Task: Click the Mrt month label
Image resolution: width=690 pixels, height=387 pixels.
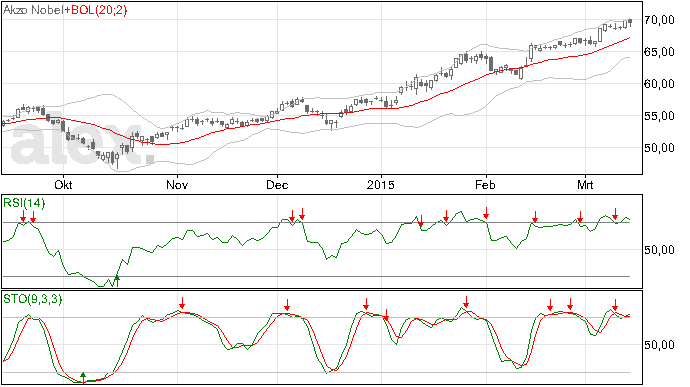Action: (x=585, y=185)
